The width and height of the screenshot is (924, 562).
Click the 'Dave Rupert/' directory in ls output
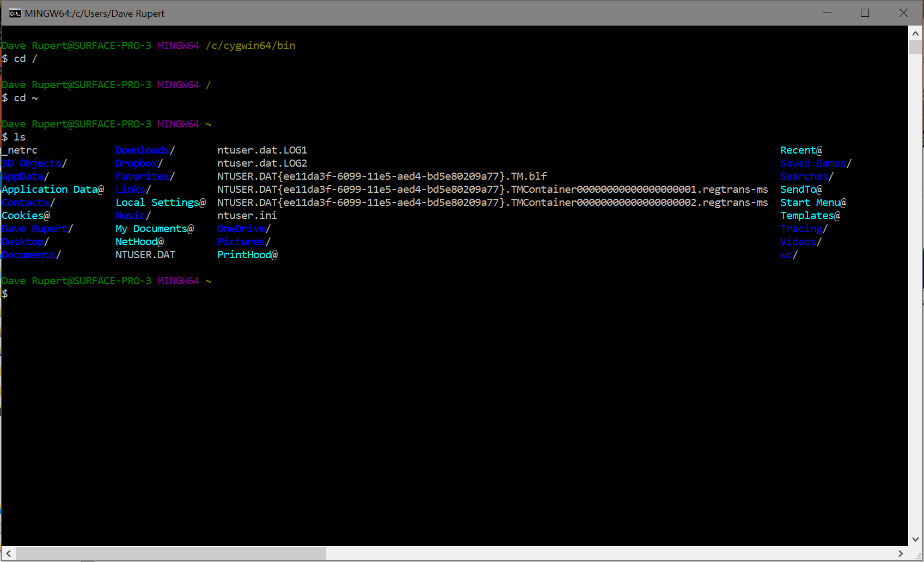click(x=38, y=229)
